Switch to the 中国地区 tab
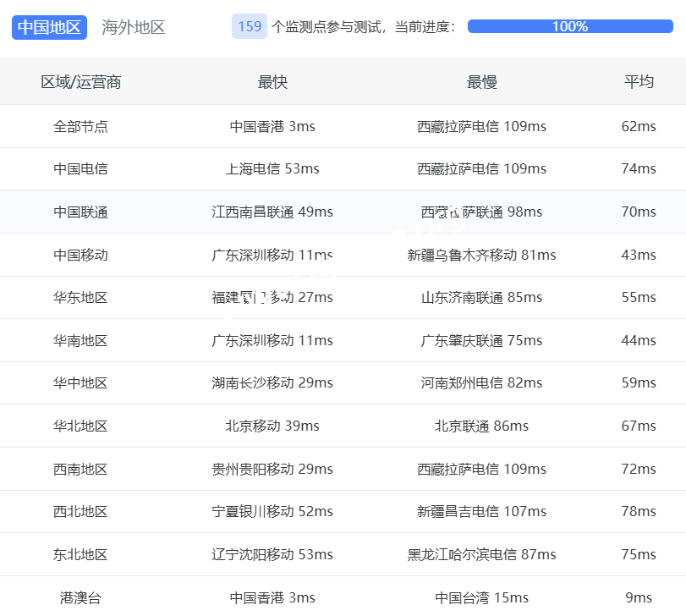Viewport: 686px width, 616px height. 49,27
